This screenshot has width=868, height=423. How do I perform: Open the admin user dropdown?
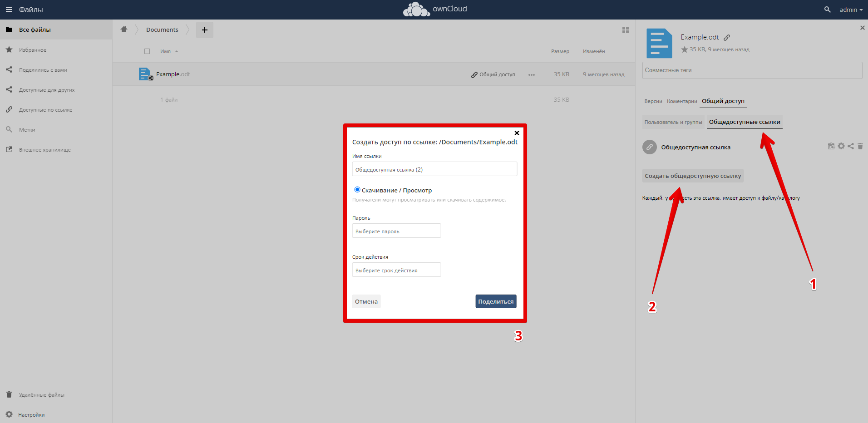(x=851, y=10)
